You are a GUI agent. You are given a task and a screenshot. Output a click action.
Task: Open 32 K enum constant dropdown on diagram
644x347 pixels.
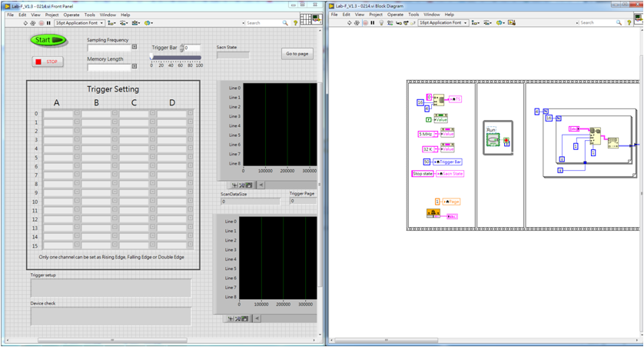click(x=436, y=149)
